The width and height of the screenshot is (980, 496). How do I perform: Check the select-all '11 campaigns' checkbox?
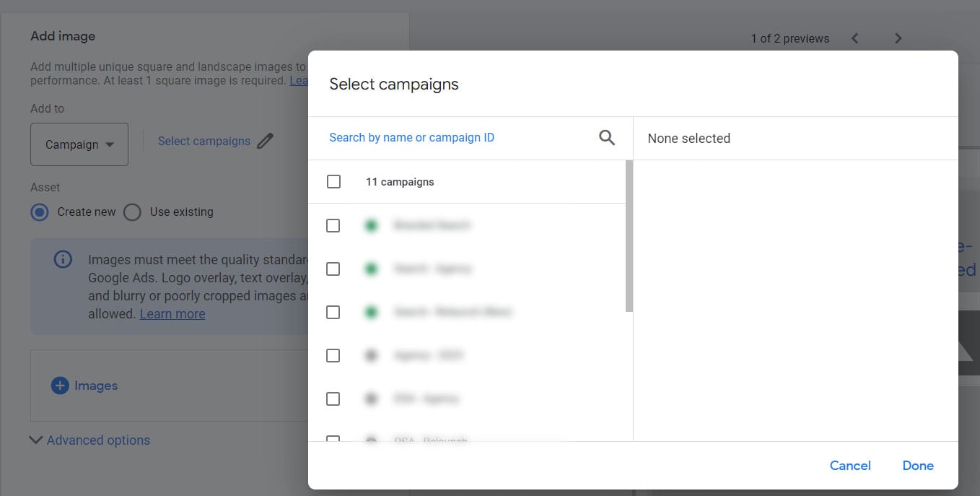(333, 182)
